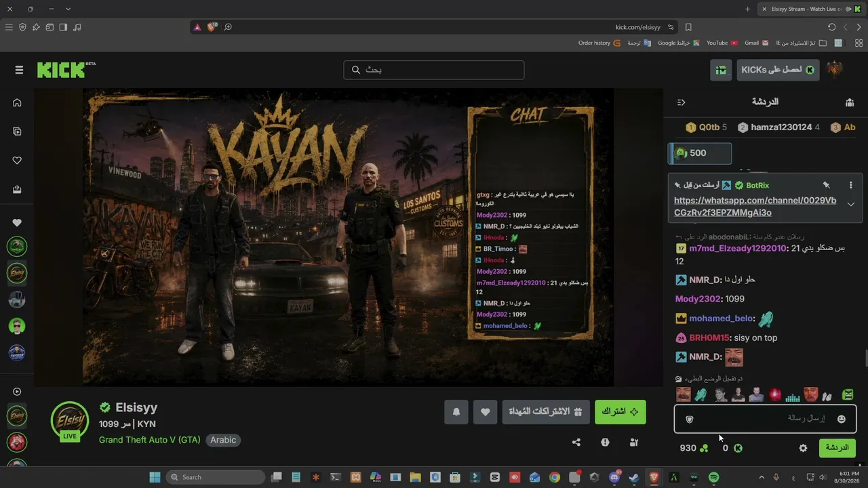Toggle stream notifications bell

[x=456, y=411]
